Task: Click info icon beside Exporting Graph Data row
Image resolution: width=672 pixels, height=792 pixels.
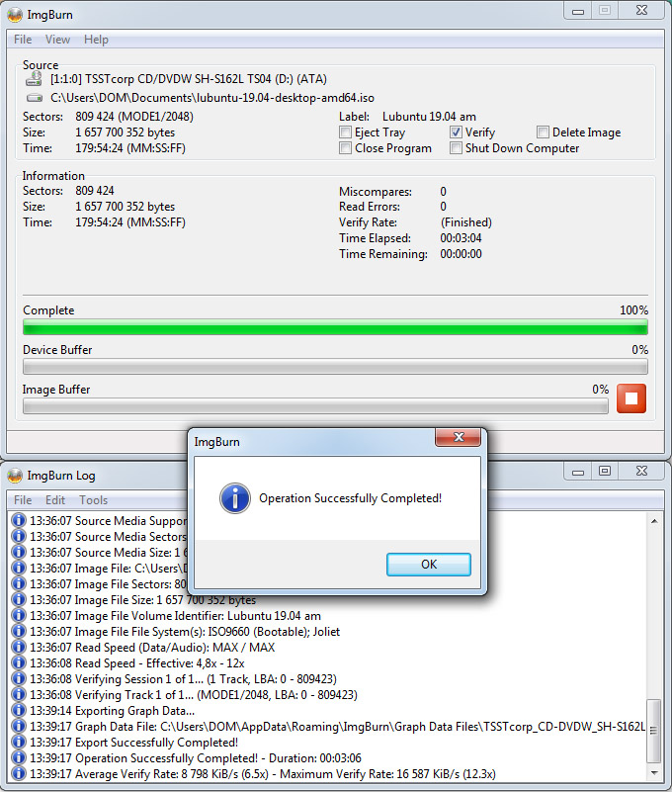Action: point(18,711)
